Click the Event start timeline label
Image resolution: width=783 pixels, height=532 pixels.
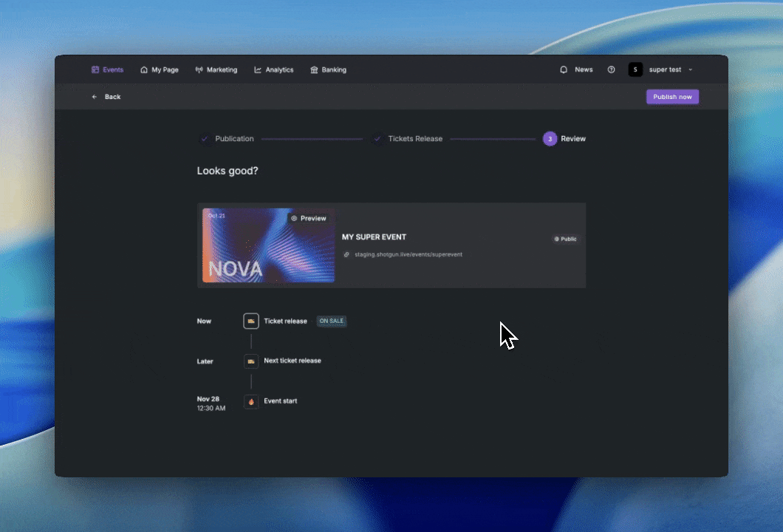[x=281, y=401]
